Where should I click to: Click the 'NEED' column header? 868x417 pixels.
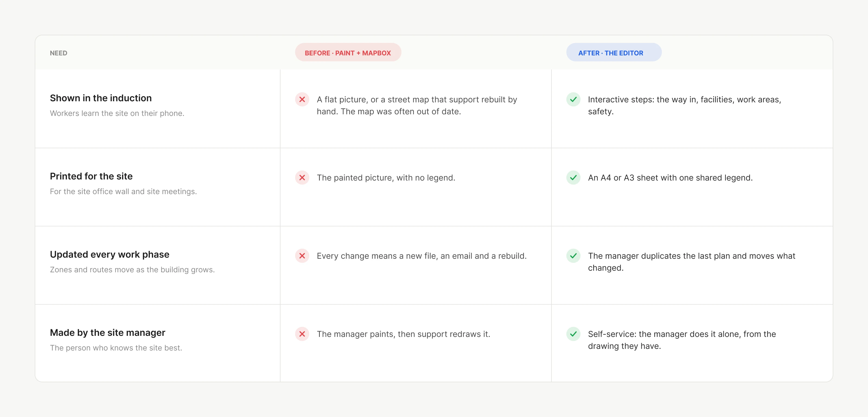coord(59,53)
